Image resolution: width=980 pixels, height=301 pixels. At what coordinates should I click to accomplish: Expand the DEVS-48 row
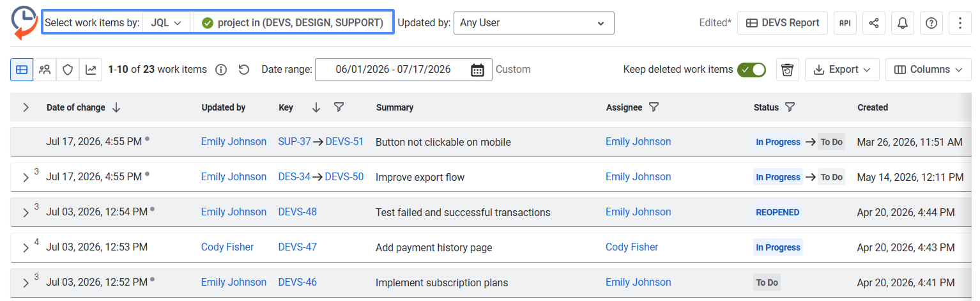point(26,213)
